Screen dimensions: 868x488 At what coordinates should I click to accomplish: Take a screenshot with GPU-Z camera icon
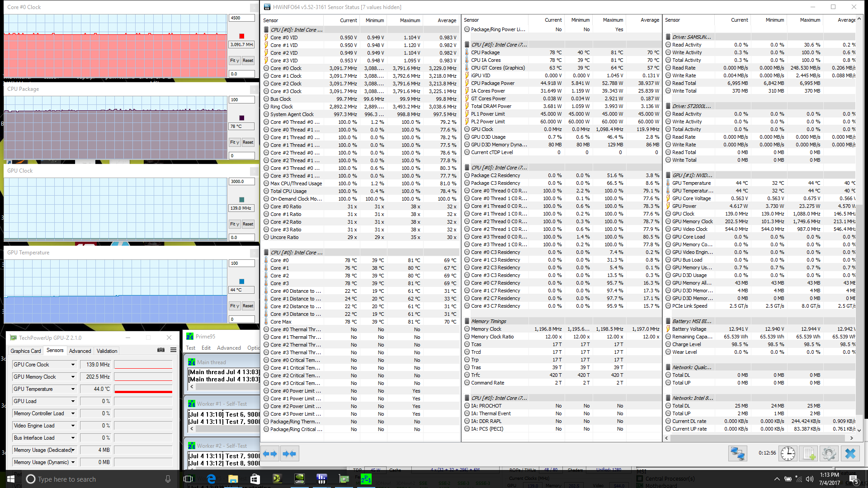pos(160,350)
